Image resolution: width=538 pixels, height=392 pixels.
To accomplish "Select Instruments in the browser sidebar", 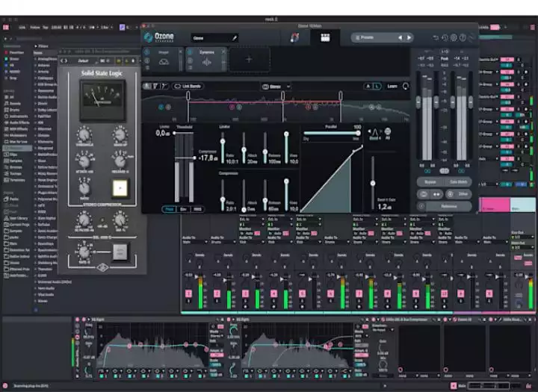I will coord(16,116).
